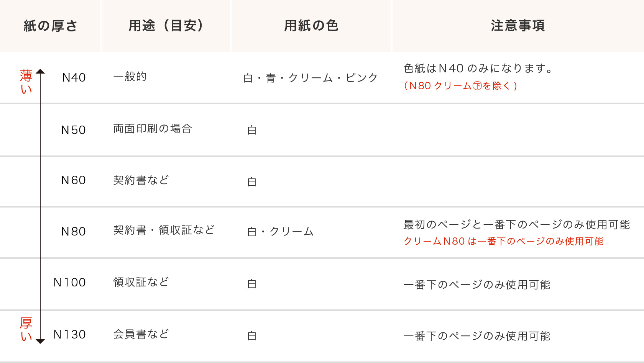This screenshot has width=644, height=363.
Task: Click the N40 thickness label
Action: pos(74,78)
